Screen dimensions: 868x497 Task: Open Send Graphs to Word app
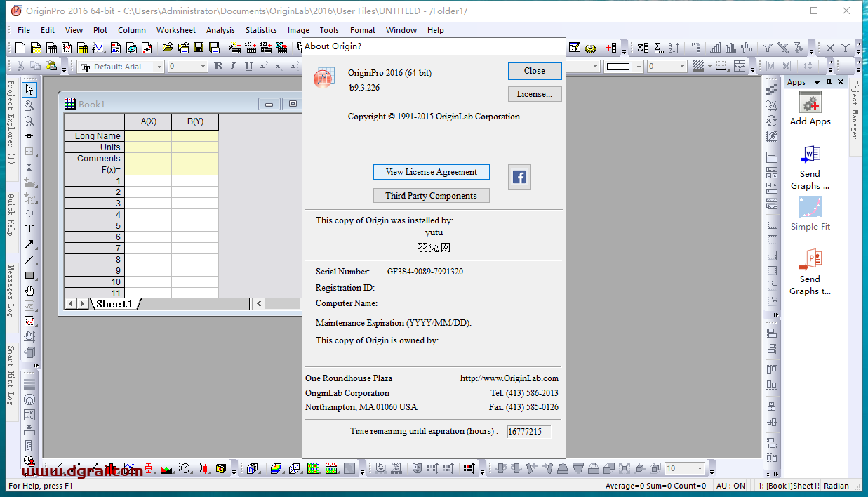coord(810,156)
